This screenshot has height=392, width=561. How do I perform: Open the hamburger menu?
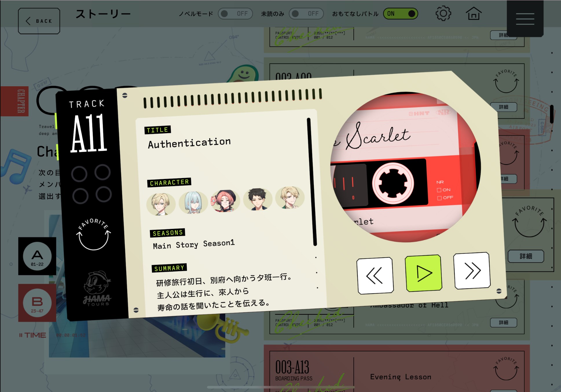coord(525,19)
